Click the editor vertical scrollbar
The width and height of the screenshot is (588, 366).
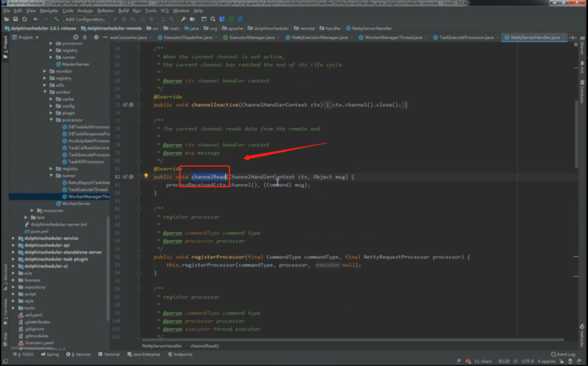[577, 135]
